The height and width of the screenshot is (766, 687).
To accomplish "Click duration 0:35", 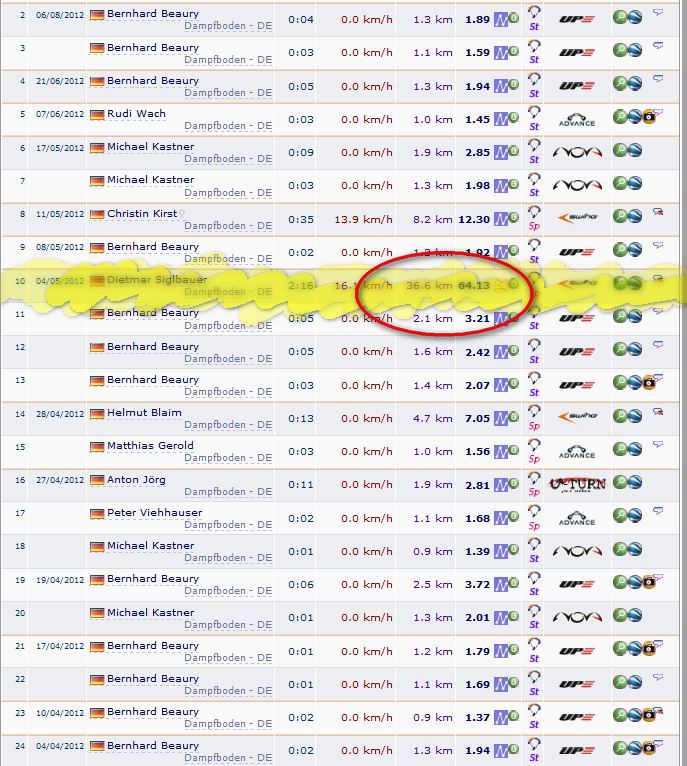I will [301, 219].
